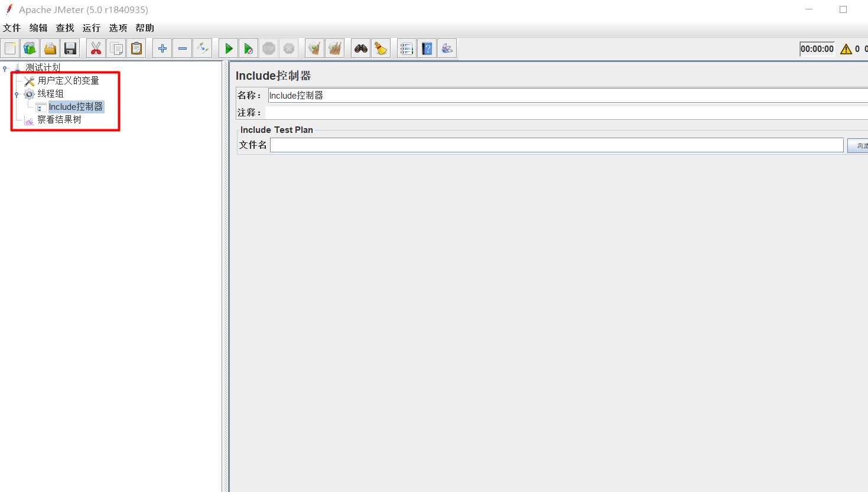Click the Cut scissors icon
The width and height of the screenshot is (868, 492).
(96, 48)
